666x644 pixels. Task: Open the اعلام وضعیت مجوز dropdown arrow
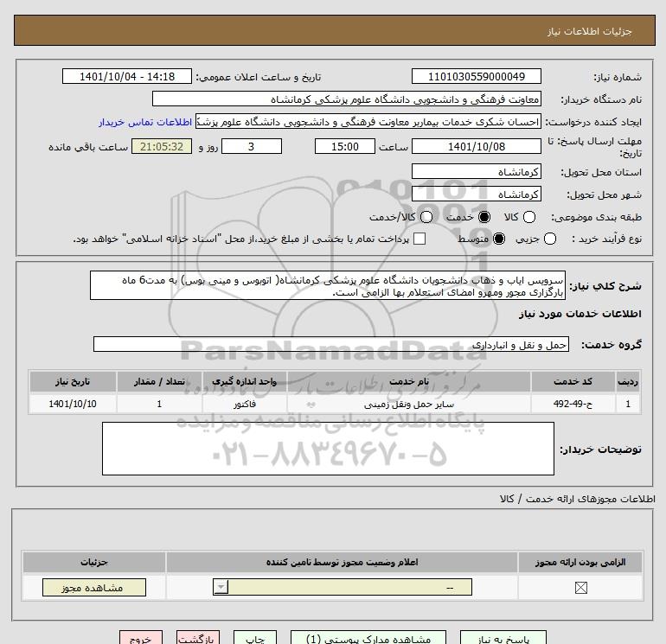pyautogui.click(x=221, y=588)
